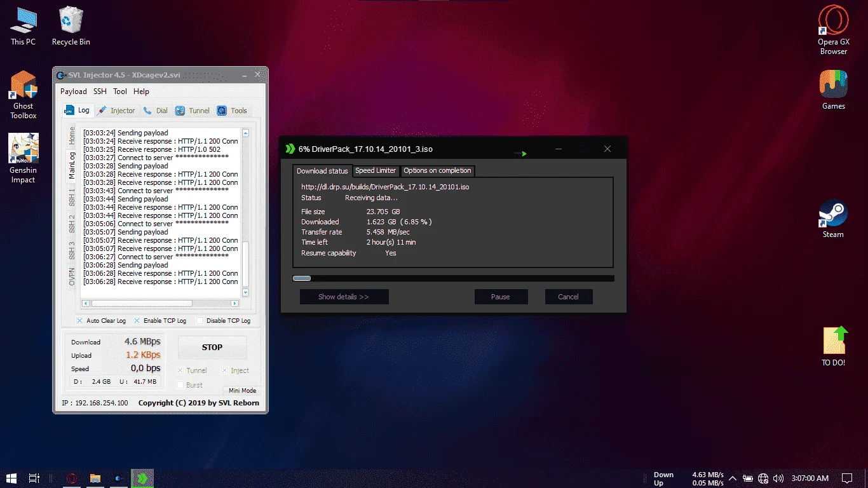Select the OVPN vertical tab
This screenshot has height=488, width=868.
click(x=72, y=278)
